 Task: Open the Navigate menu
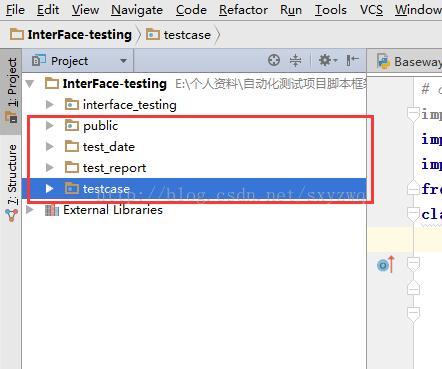tap(137, 10)
